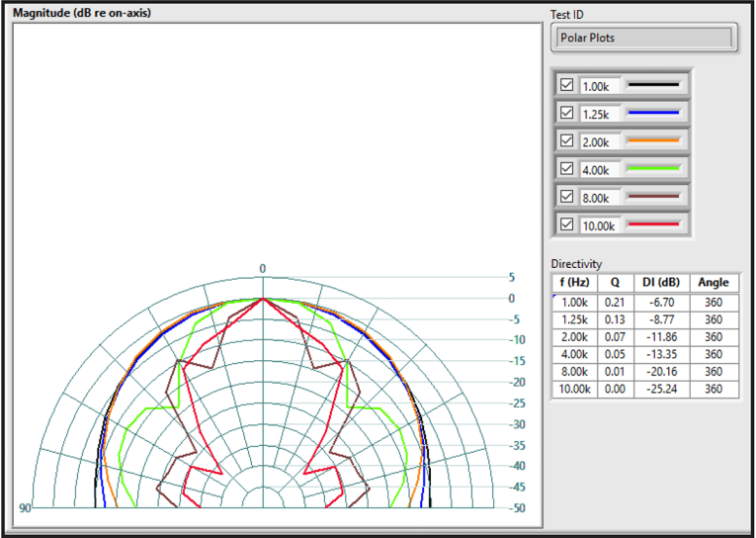This screenshot has height=538, width=756.
Task: Toggle the 1.25k trace checkbox
Action: point(567,113)
